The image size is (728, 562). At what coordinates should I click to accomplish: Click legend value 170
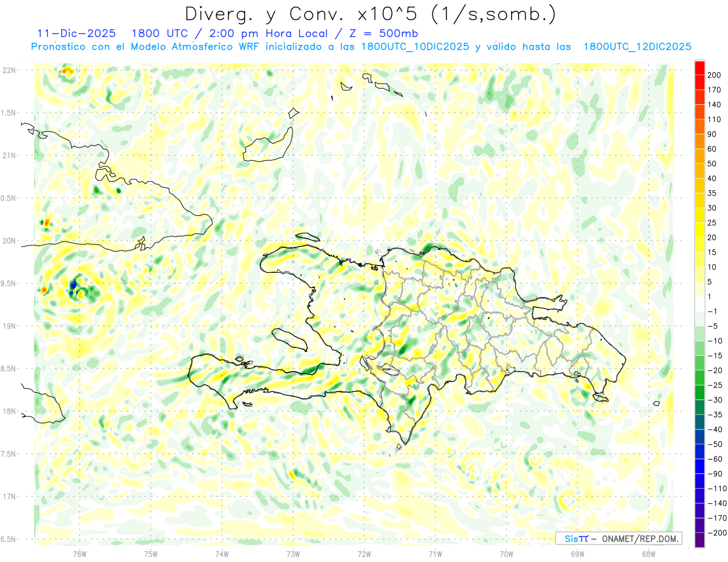click(714, 90)
